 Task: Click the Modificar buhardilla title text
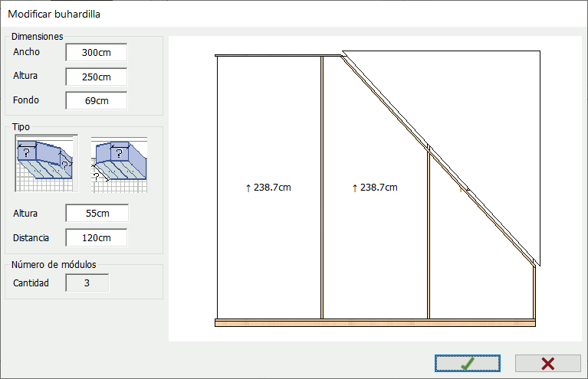54,15
